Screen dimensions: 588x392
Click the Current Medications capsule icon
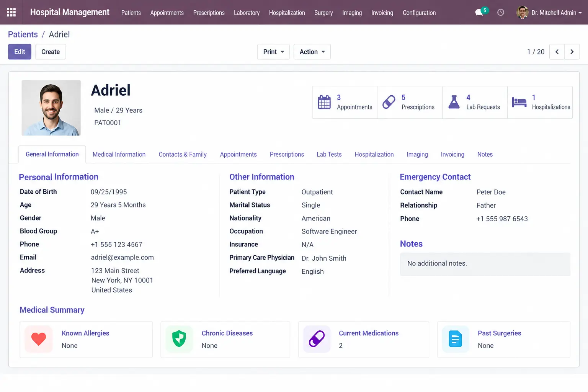[317, 339]
